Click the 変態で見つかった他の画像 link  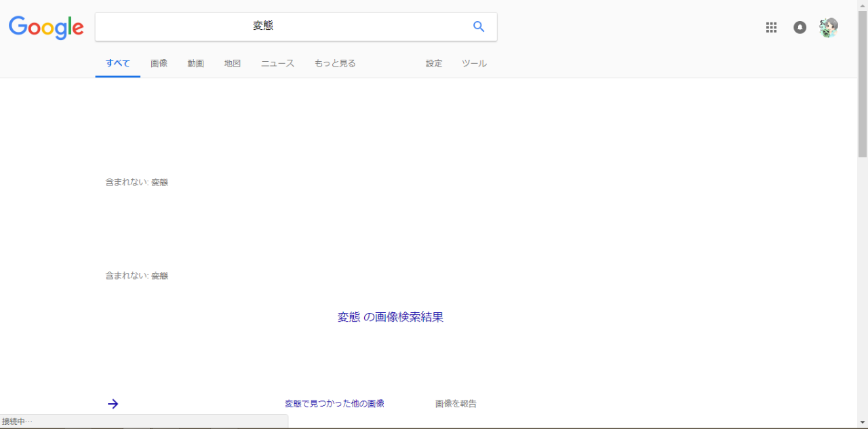click(x=334, y=404)
